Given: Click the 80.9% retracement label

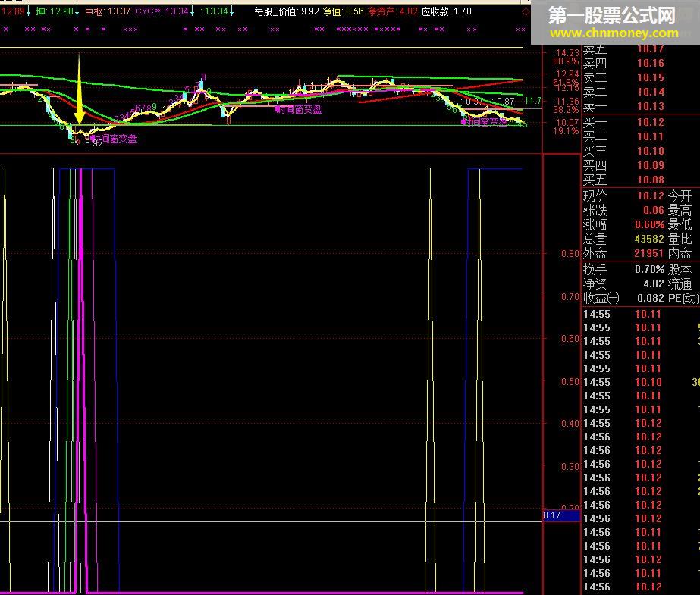Looking at the screenshot, I should pos(566,61).
